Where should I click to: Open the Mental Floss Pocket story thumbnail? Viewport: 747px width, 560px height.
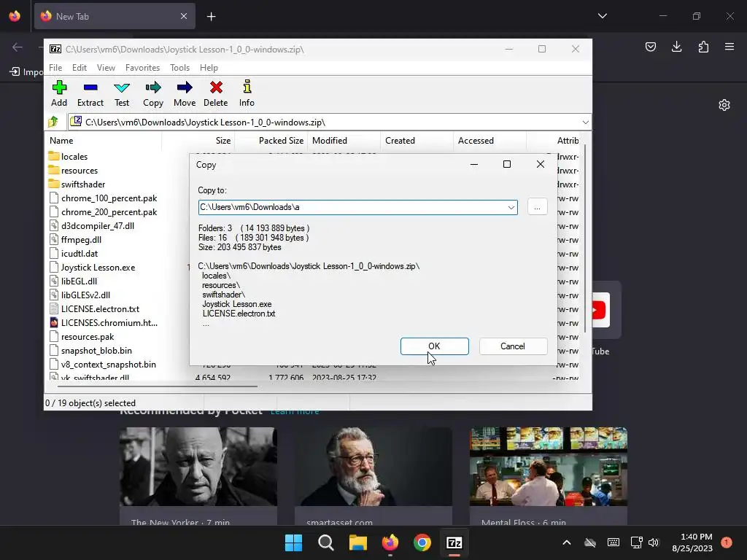(x=549, y=467)
